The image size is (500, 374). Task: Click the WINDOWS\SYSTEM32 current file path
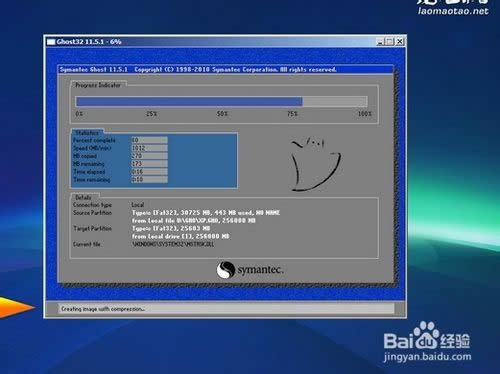[173, 244]
